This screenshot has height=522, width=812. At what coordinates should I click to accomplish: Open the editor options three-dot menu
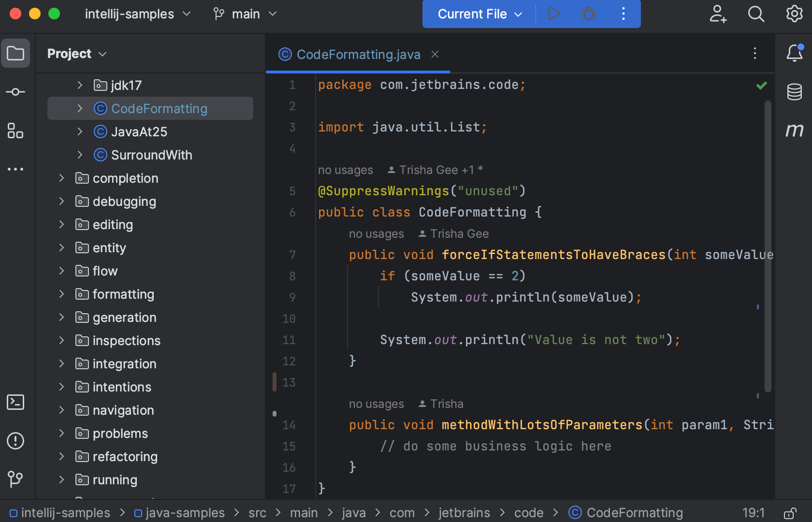pyautogui.click(x=754, y=54)
